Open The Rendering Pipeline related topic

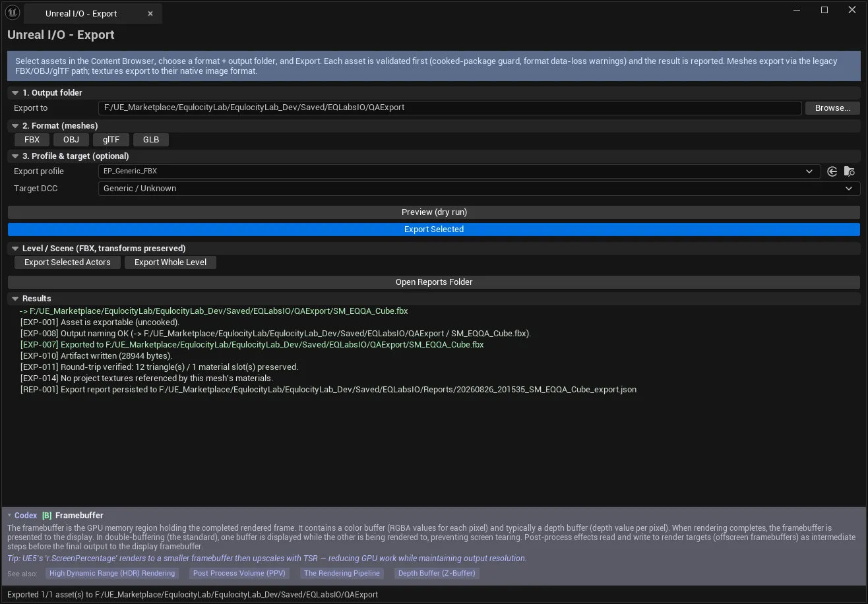[342, 574]
